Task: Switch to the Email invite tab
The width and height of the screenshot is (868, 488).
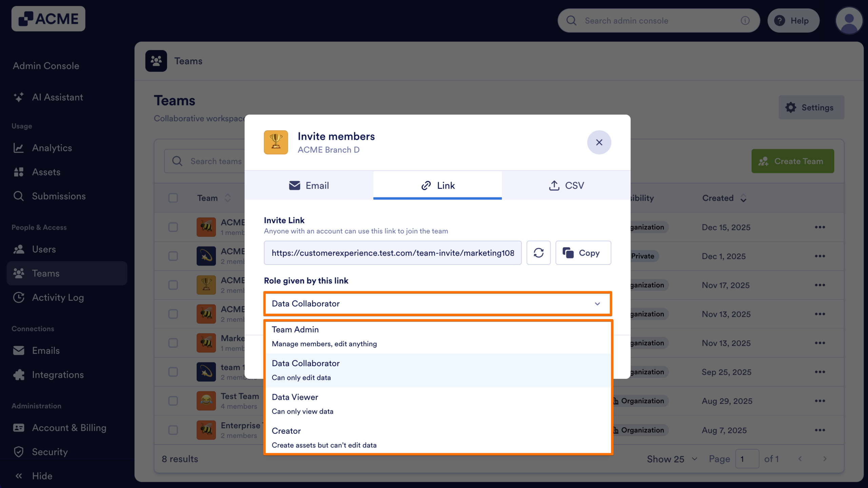Action: coord(309,186)
